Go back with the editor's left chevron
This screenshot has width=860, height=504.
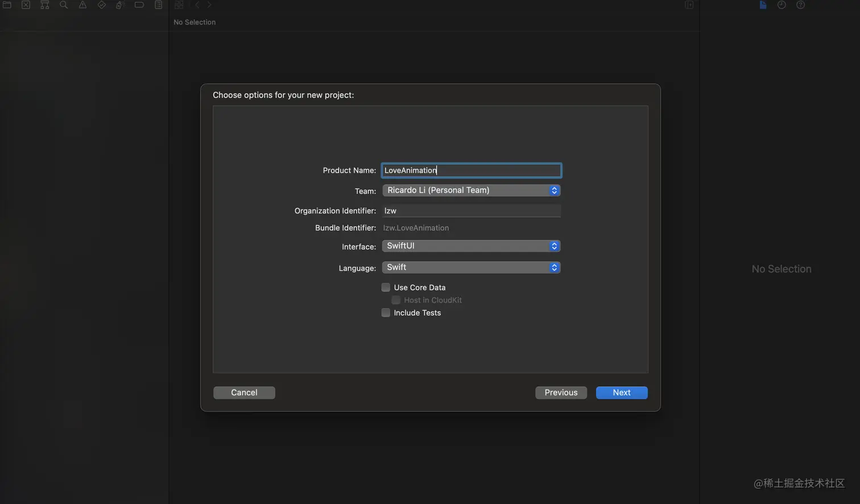(x=197, y=5)
